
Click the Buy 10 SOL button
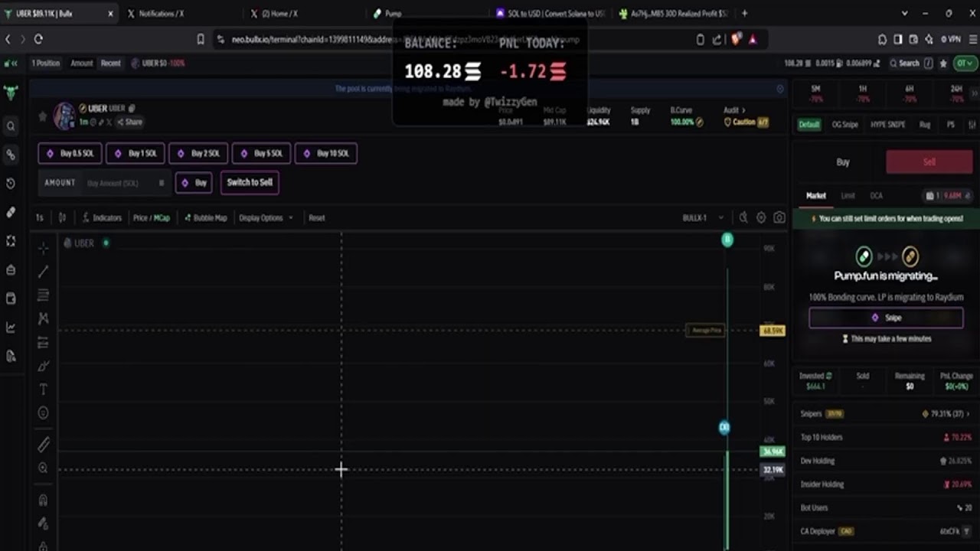pos(326,153)
